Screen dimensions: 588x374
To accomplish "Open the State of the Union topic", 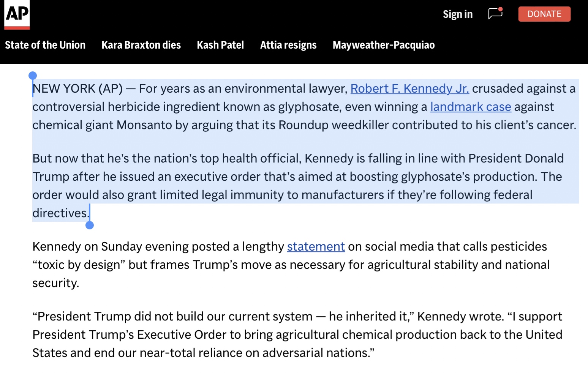I will (45, 45).
